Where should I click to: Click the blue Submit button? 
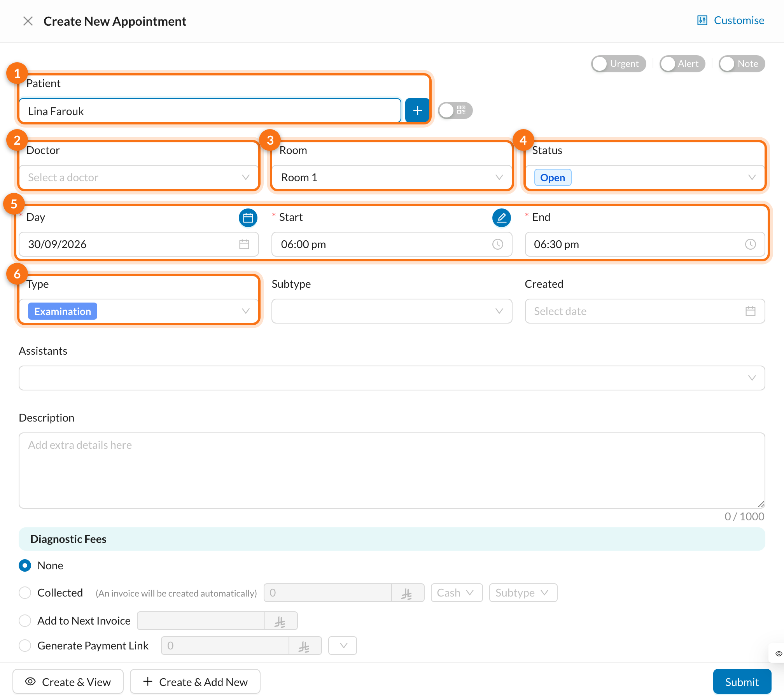point(742,682)
